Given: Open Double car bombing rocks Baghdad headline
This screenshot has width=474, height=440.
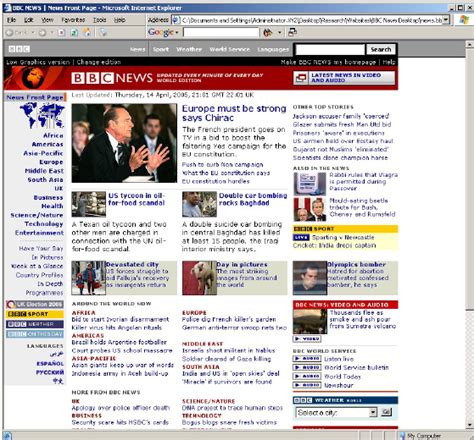Looking at the screenshot, I should (x=253, y=199).
